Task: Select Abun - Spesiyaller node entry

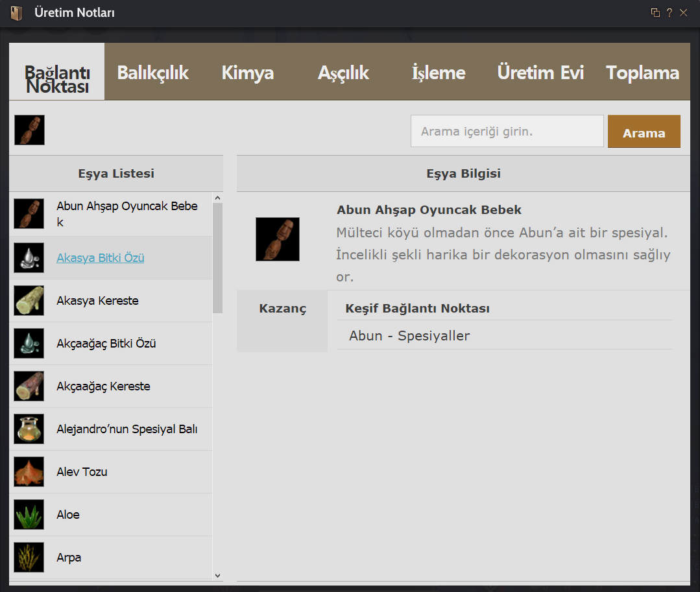Action: tap(409, 336)
